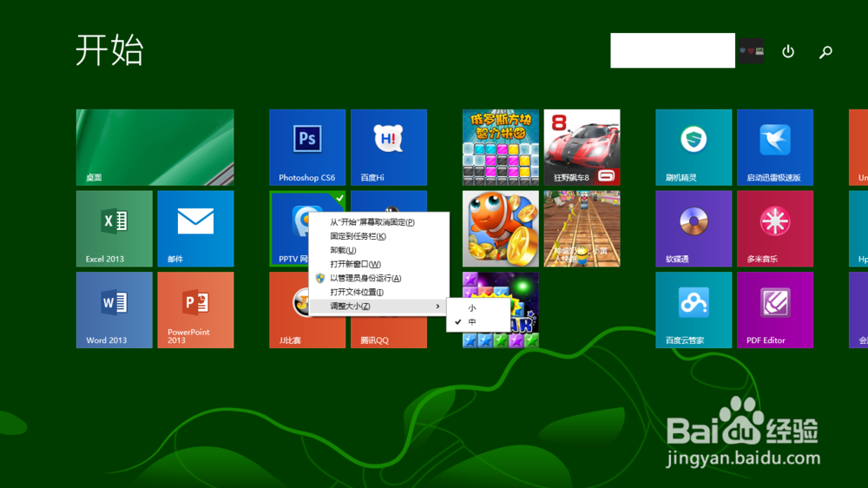Select size 小 in submenu

click(479, 308)
